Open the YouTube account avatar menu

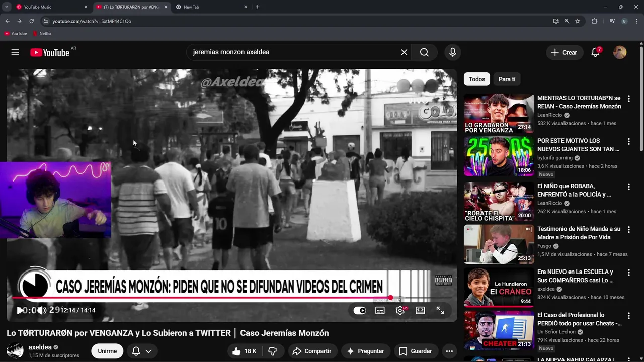[620, 52]
